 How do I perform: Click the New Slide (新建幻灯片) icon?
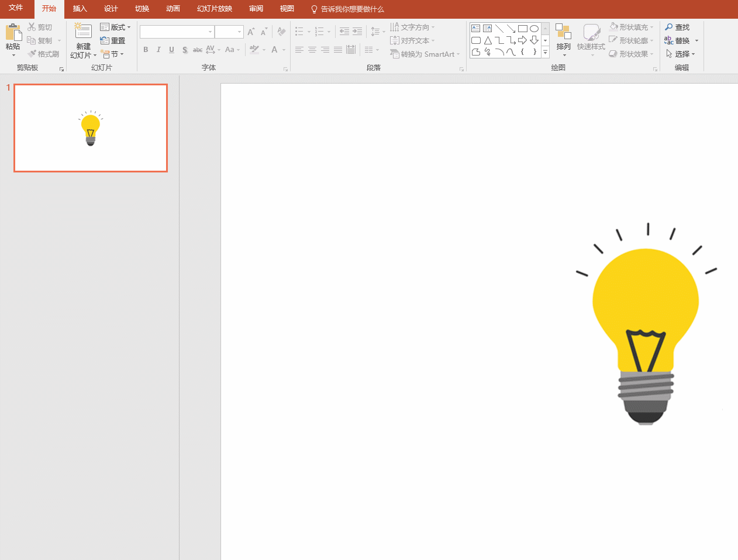coord(83,32)
